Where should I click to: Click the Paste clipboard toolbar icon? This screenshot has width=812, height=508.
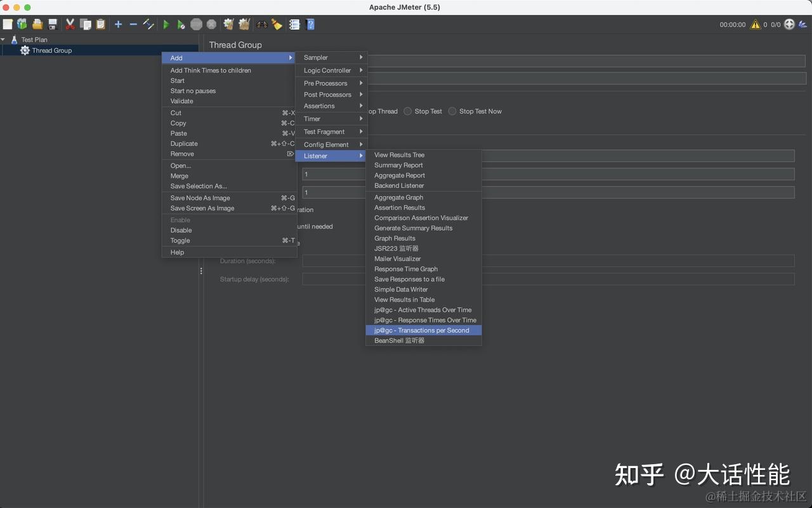pos(101,24)
